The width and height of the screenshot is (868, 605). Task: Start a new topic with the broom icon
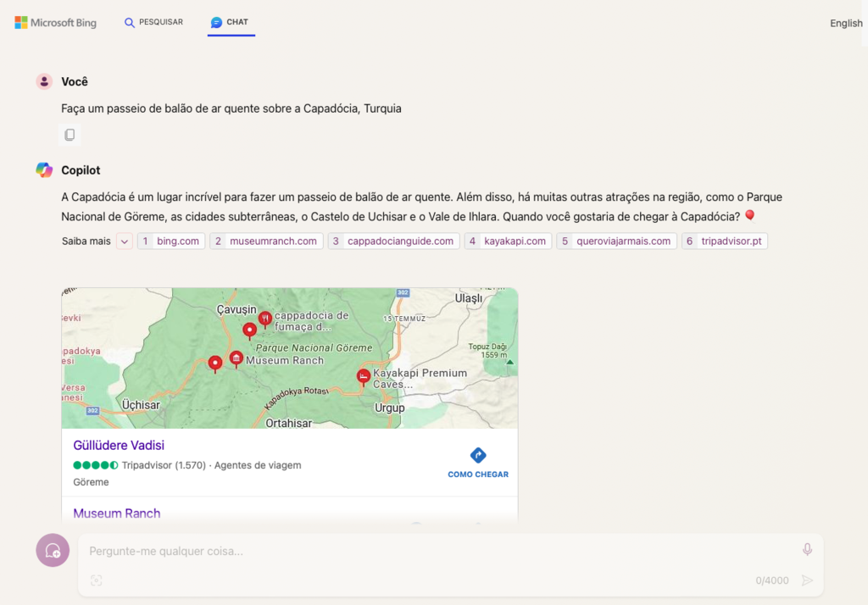(x=52, y=550)
